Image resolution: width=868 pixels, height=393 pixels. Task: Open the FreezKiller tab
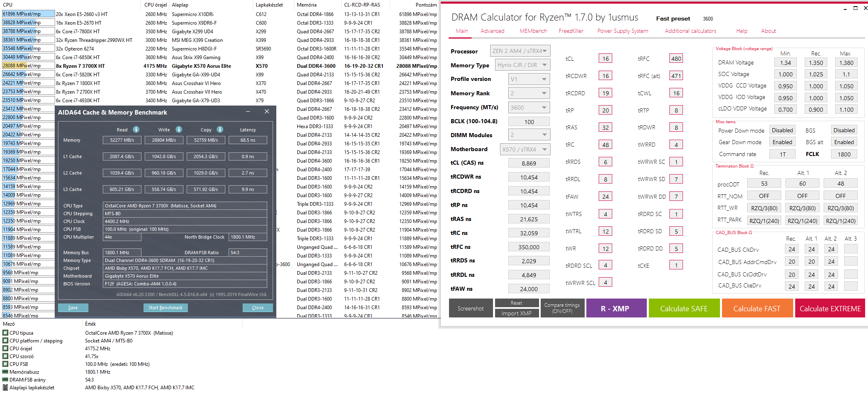click(571, 31)
